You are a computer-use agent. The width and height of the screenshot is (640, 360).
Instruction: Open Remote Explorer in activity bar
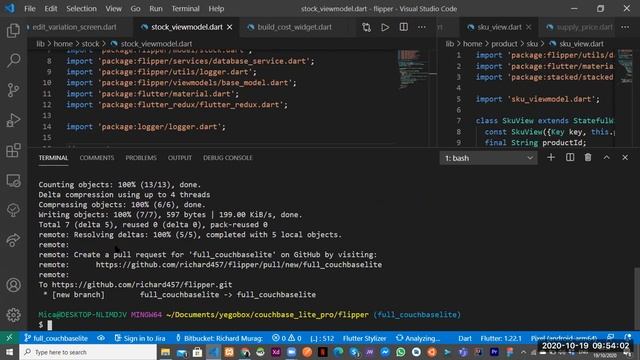(x=13, y=180)
